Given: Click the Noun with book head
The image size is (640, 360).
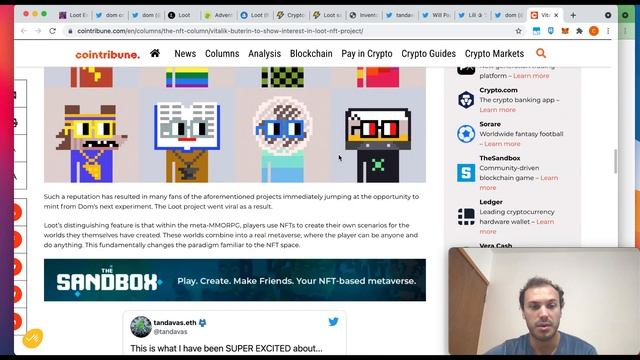Looking at the screenshot, I should pos(187,142).
